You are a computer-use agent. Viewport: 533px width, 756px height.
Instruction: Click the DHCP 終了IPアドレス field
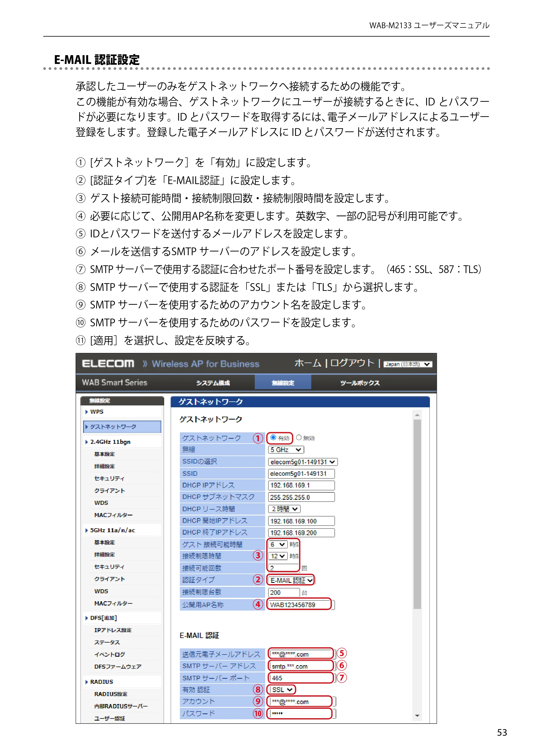301,533
